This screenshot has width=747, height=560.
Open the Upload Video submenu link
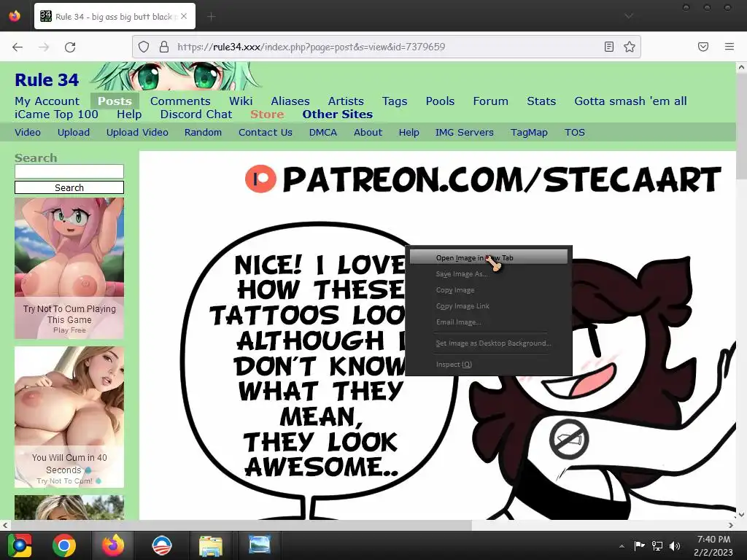tap(137, 133)
